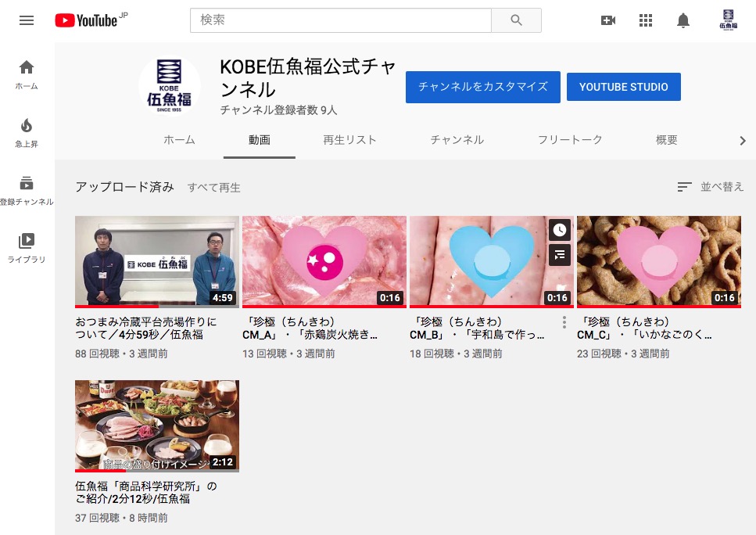Open the hamburger guide menu
This screenshot has width=756, height=535.
[27, 20]
